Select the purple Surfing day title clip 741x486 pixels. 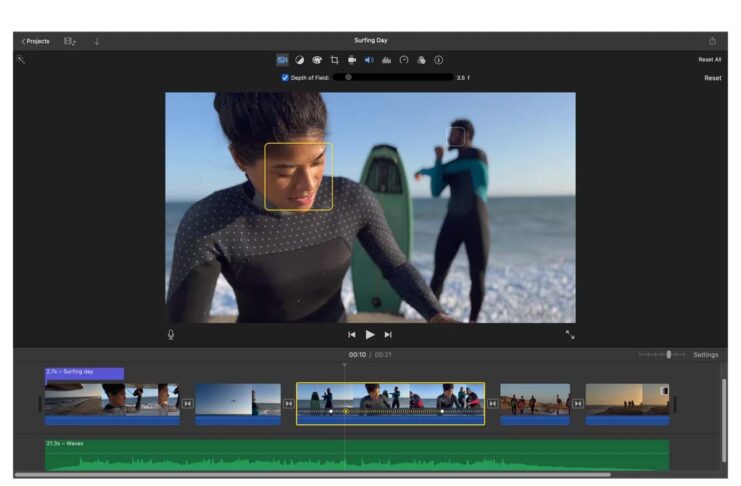coord(84,373)
